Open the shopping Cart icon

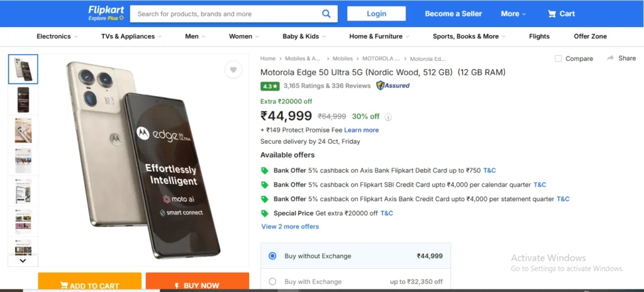552,14
